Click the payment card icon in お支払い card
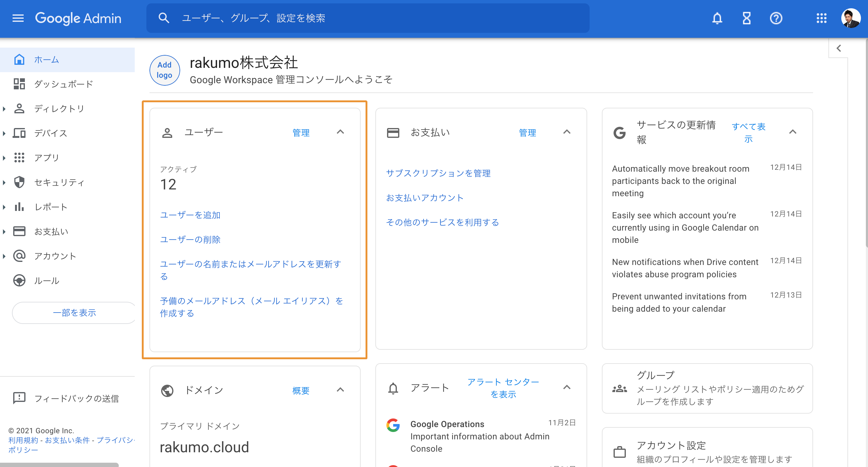 point(393,133)
